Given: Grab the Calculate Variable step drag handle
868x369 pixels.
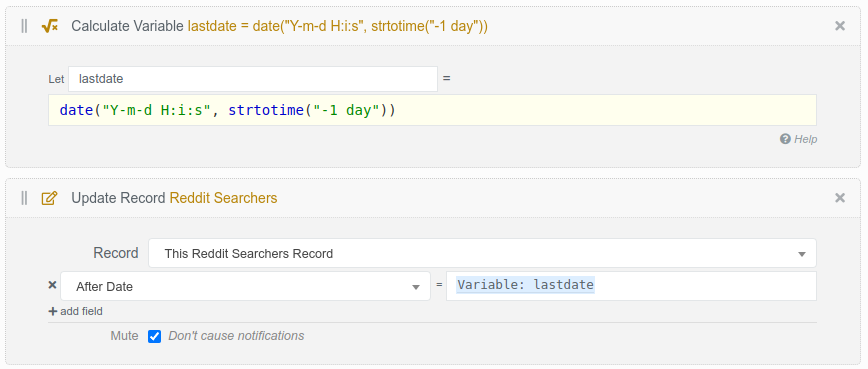Looking at the screenshot, I should pos(24,26).
